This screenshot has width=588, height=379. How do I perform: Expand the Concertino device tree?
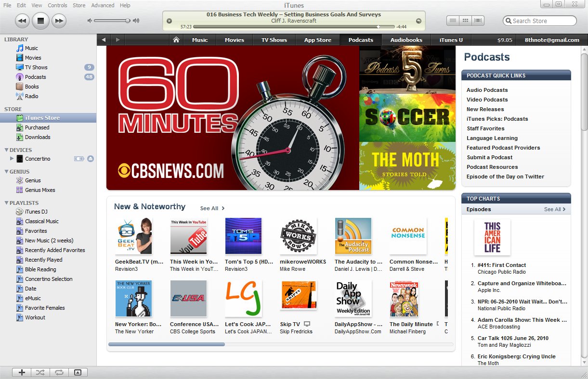tap(12, 159)
